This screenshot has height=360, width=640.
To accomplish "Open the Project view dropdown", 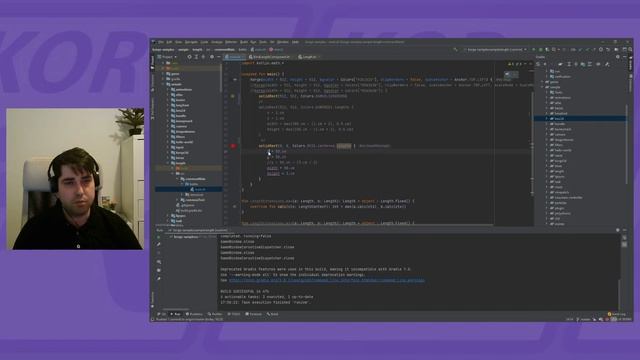I will pos(168,57).
